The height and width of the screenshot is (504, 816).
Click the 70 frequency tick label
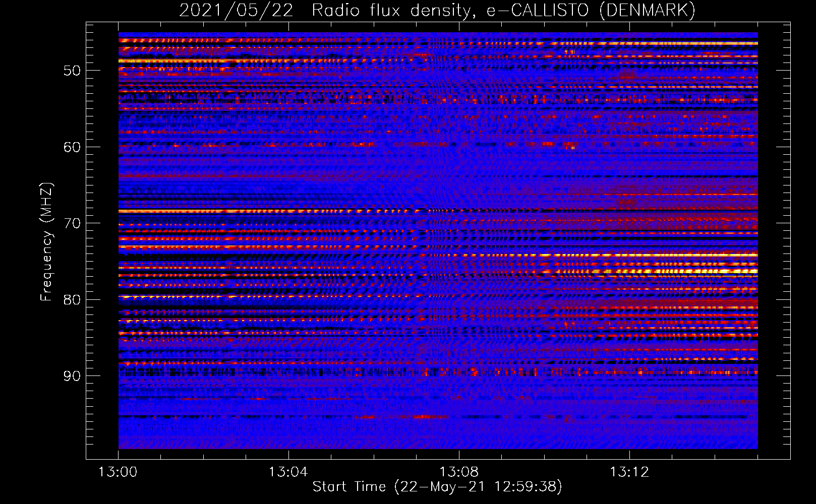coord(72,223)
